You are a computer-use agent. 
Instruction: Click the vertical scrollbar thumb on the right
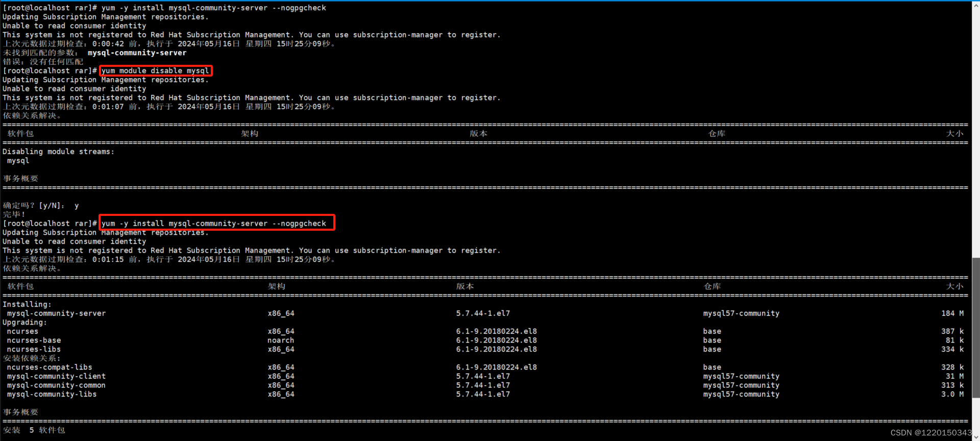coord(976,327)
